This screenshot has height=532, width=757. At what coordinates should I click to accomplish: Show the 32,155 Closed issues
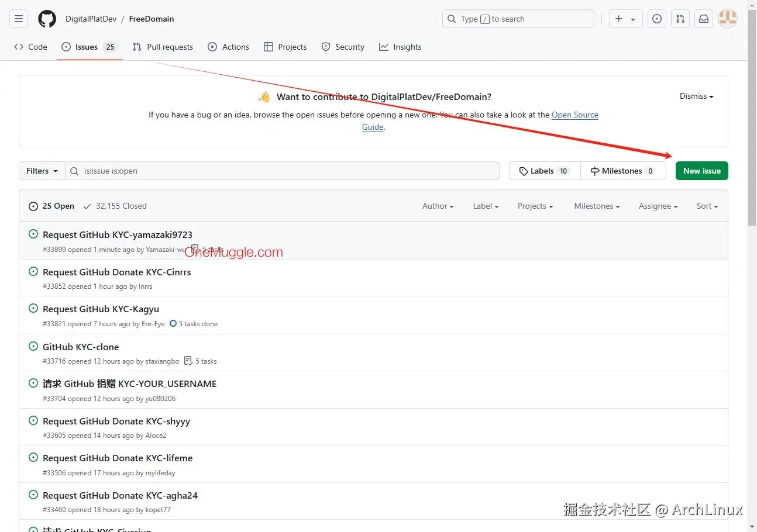(x=115, y=206)
